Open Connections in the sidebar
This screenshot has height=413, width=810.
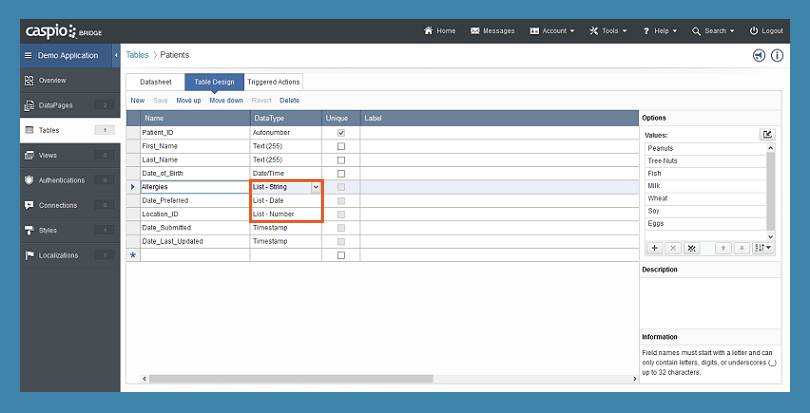coord(70,206)
